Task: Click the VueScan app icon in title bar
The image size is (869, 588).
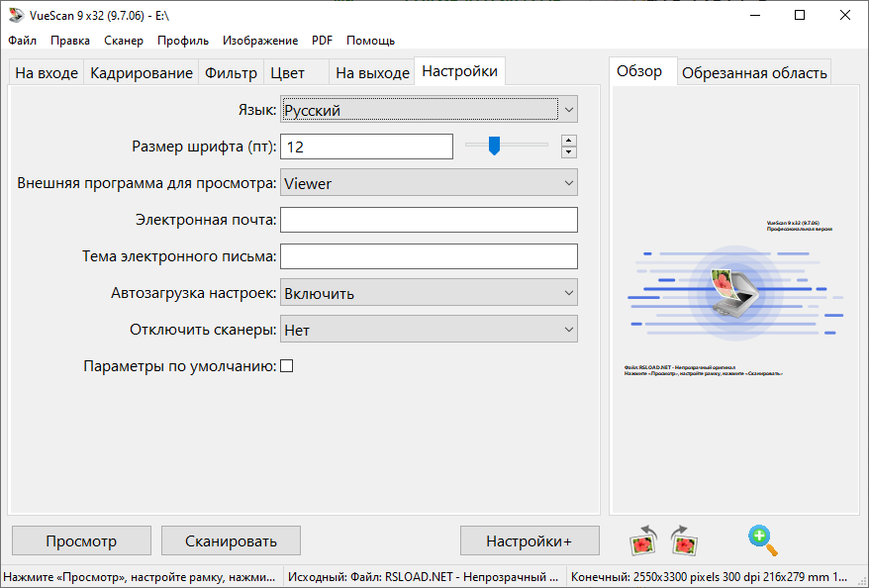Action: tap(16, 15)
